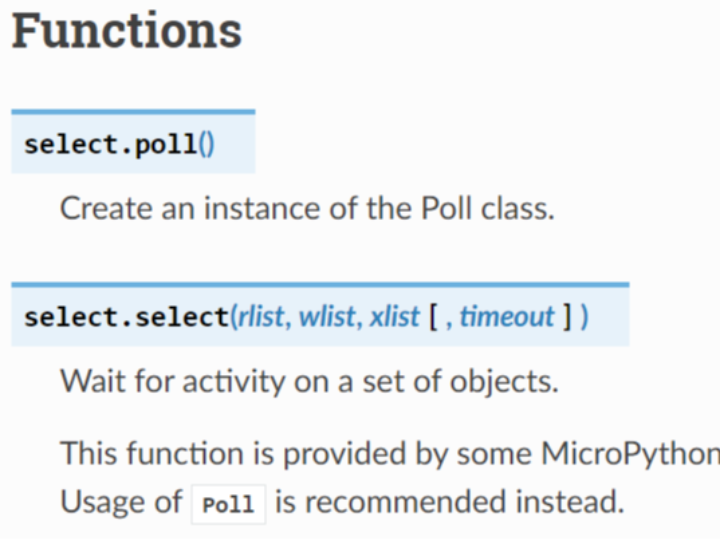Click the parentheses after select.poll
This screenshot has width=720, height=540.
[207, 144]
